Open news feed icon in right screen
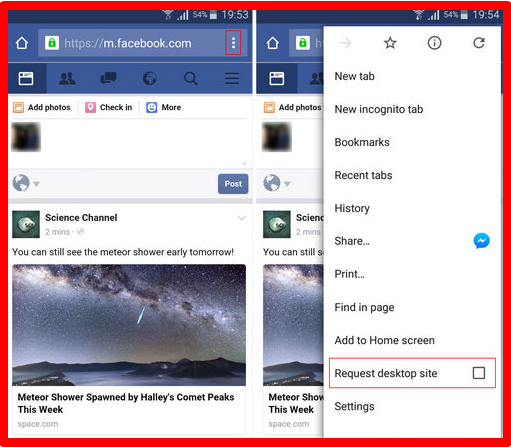Image resolution: width=511 pixels, height=447 pixels. tap(277, 79)
